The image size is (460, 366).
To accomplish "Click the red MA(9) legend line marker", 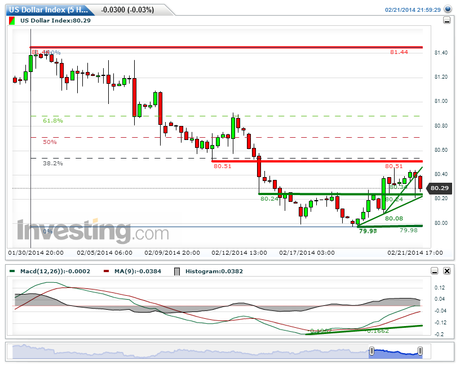I will (106, 271).
